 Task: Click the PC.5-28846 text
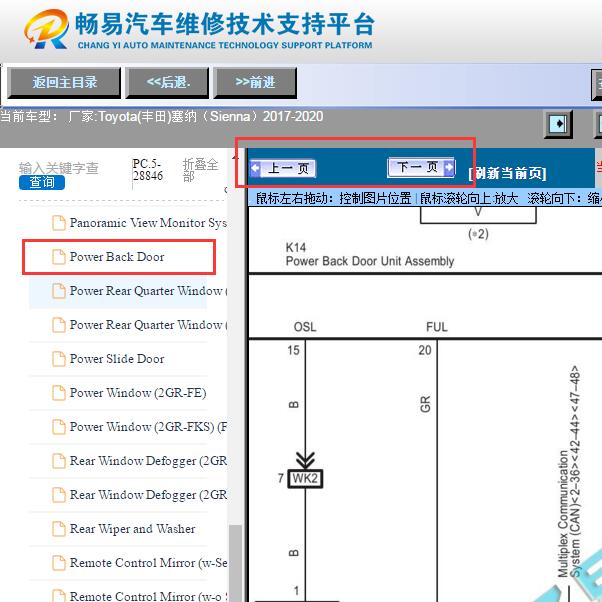[147, 169]
